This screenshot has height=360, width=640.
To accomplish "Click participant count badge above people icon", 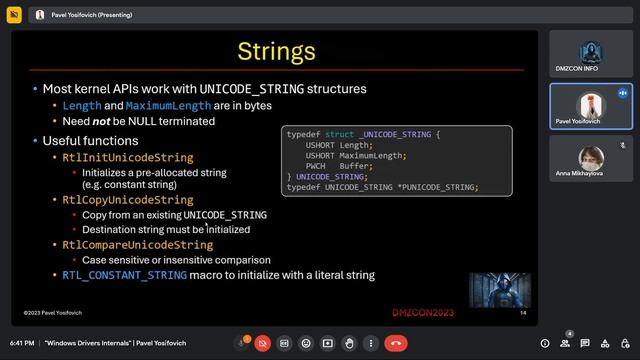I will [x=570, y=333].
